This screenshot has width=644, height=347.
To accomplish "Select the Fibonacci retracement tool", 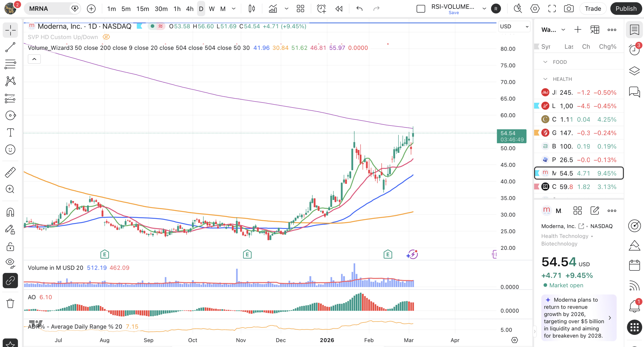I will pos(10,64).
